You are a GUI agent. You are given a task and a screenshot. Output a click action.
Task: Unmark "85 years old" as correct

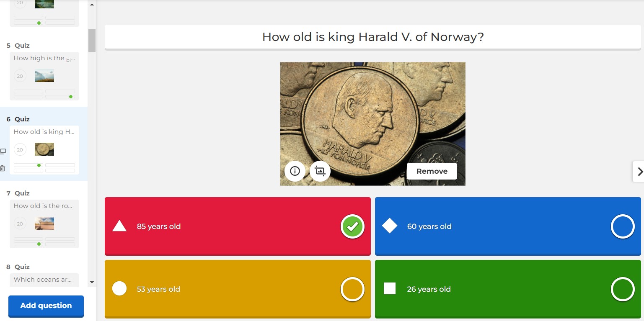pyautogui.click(x=352, y=226)
